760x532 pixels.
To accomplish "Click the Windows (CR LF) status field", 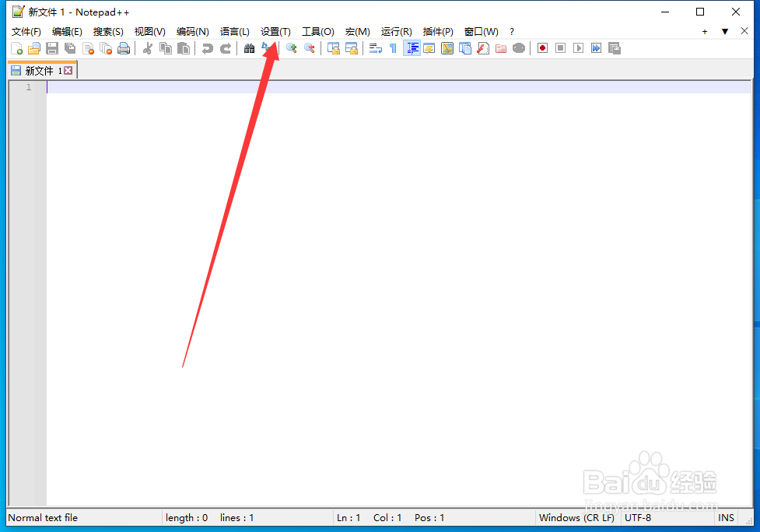I will tap(576, 517).
